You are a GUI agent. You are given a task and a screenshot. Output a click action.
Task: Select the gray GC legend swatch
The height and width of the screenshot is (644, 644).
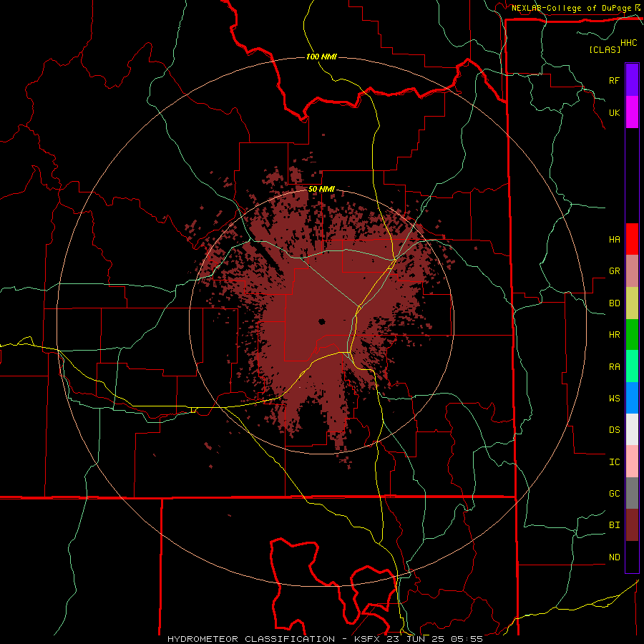(632, 493)
